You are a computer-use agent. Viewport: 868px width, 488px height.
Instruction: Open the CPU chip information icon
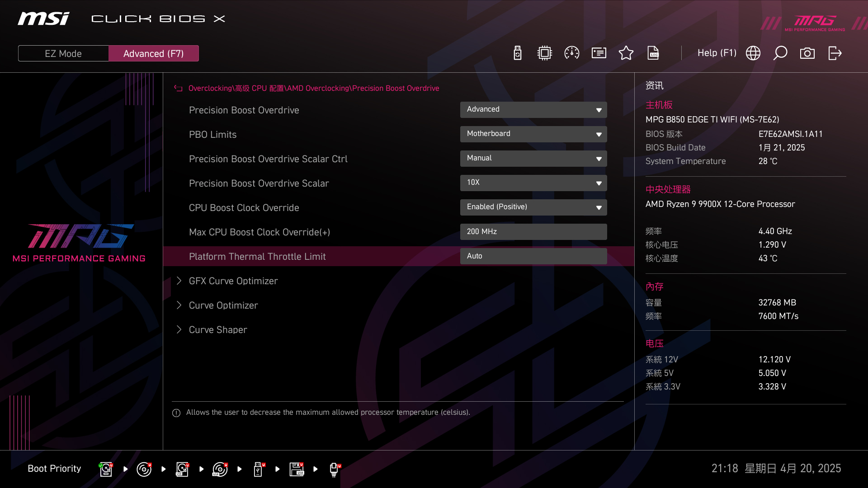point(545,53)
